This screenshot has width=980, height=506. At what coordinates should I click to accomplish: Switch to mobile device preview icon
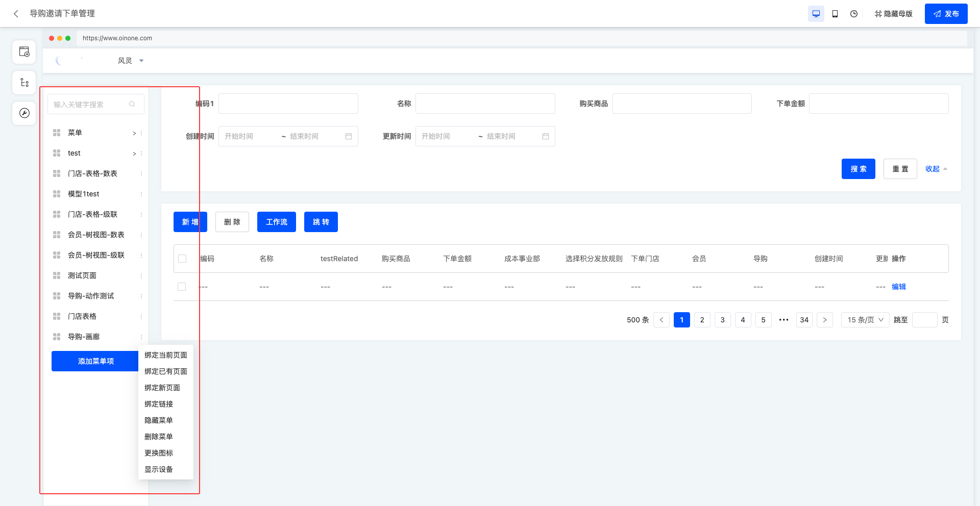pyautogui.click(x=835, y=14)
